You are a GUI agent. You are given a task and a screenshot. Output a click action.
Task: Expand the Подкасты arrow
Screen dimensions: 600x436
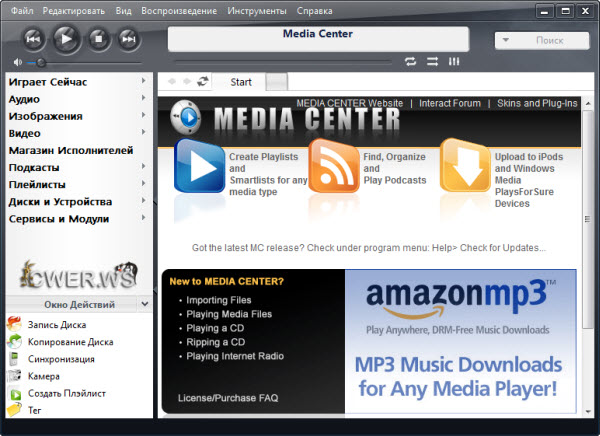(x=143, y=166)
